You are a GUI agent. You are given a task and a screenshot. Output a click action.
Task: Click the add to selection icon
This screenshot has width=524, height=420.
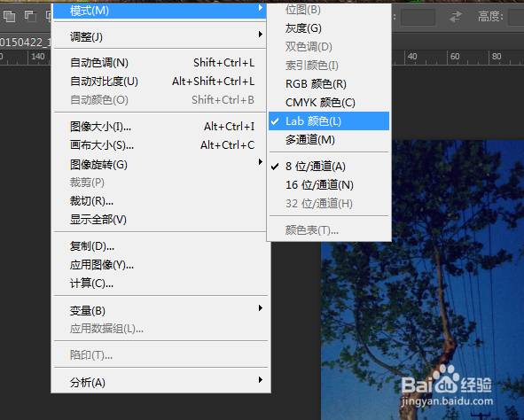pyautogui.click(x=9, y=16)
